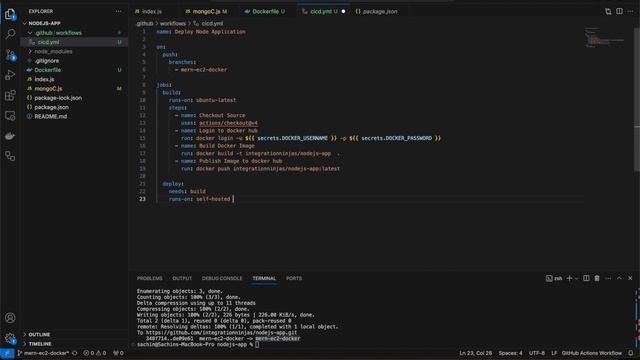
Task: Open the Source Control view
Action: point(10,55)
